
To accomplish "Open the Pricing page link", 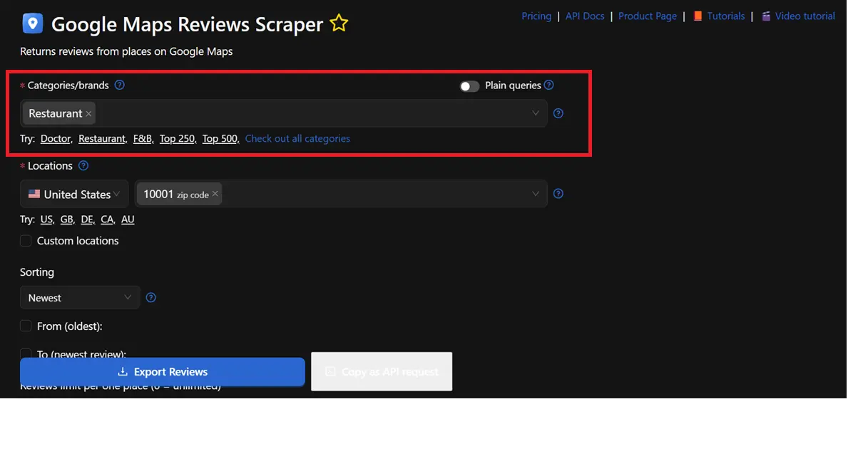I will [536, 16].
